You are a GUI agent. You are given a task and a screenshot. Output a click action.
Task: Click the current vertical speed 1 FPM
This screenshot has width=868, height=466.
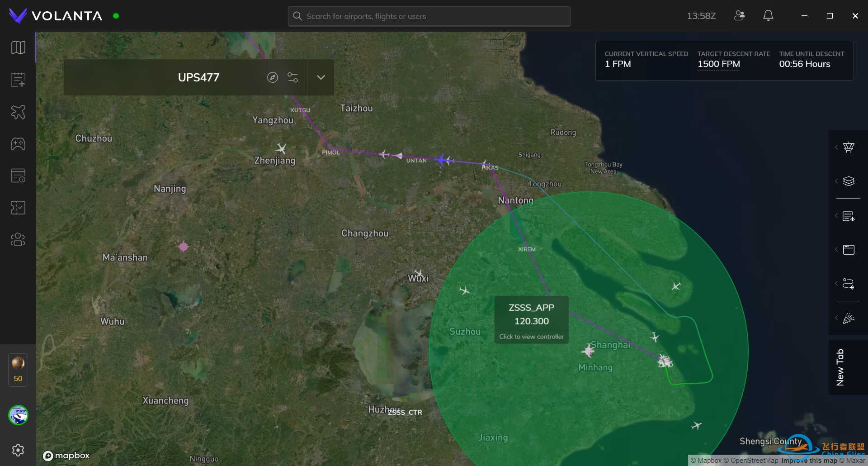tap(618, 64)
